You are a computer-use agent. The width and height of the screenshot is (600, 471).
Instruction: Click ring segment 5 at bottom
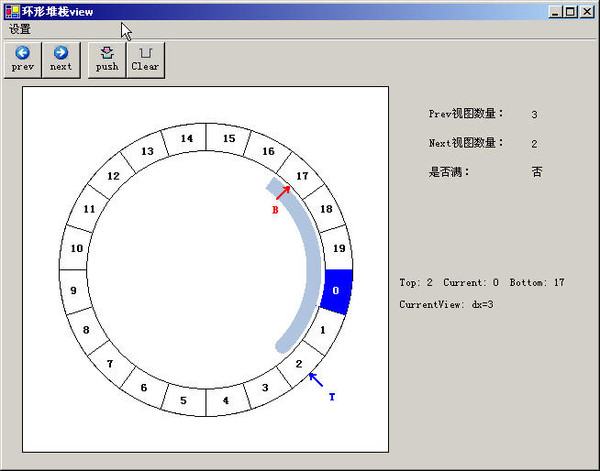click(x=183, y=402)
